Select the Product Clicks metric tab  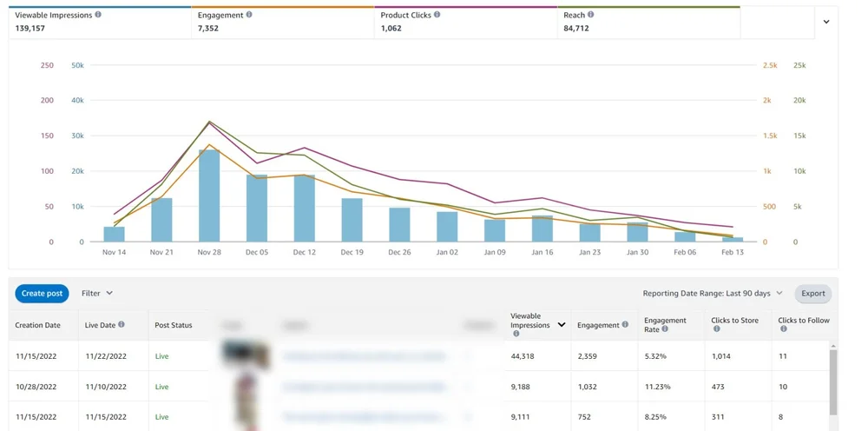pos(466,23)
